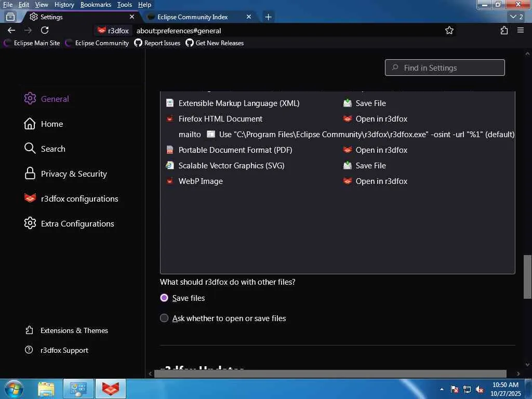The width and height of the screenshot is (532, 399).
Task: Click the r3dfox identity icon in address bar
Action: point(113,31)
